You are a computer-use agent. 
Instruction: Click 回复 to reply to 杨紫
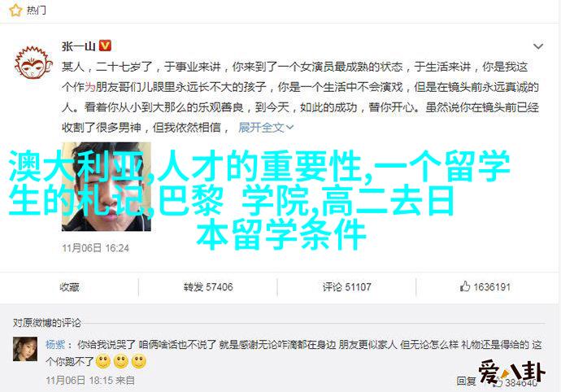[x=466, y=381]
